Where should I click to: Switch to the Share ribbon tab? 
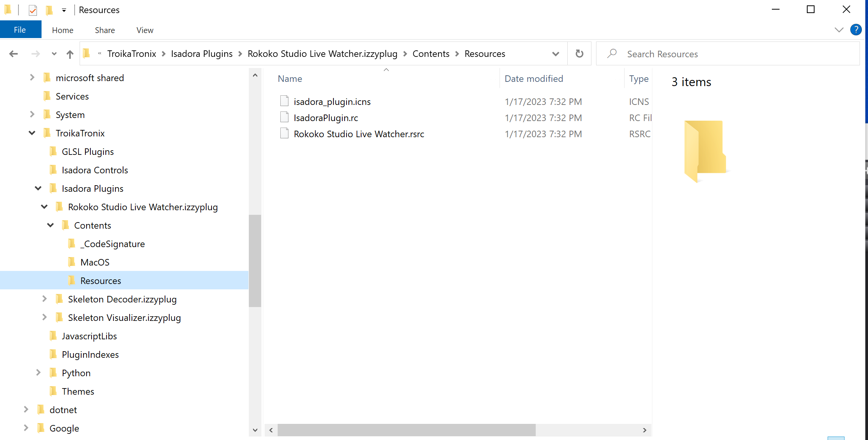(x=105, y=30)
